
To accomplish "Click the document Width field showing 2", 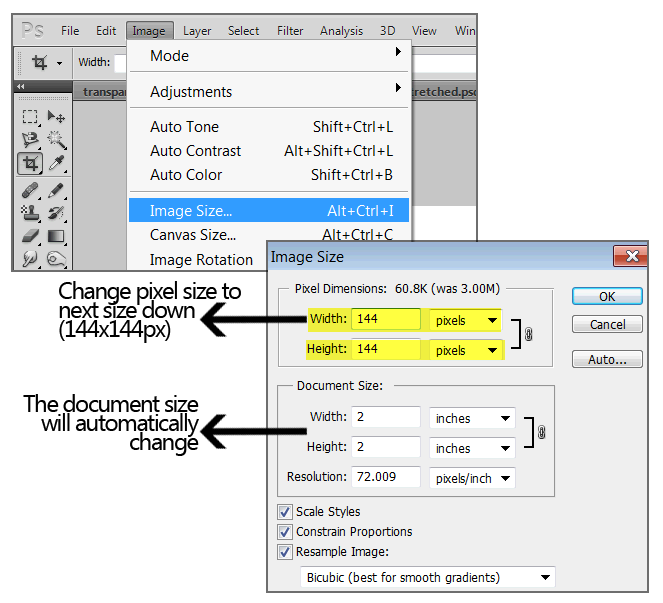I will [x=386, y=417].
